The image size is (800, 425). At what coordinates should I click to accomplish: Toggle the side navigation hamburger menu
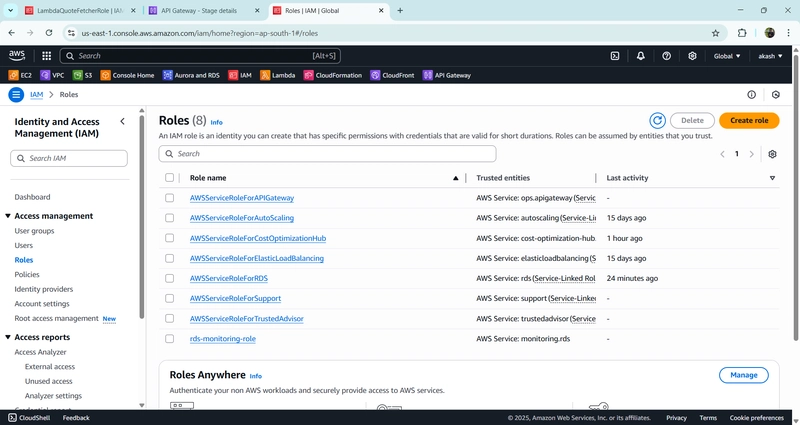pos(16,94)
